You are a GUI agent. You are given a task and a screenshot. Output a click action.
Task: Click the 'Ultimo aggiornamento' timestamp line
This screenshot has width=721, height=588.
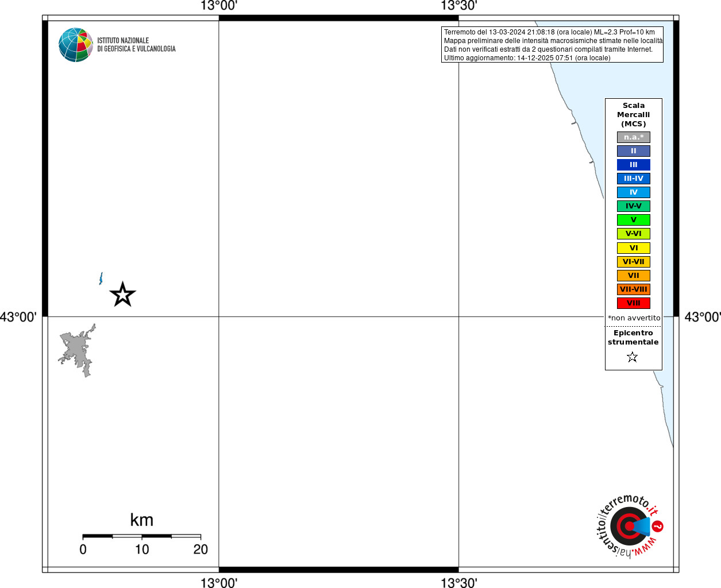tap(527, 58)
